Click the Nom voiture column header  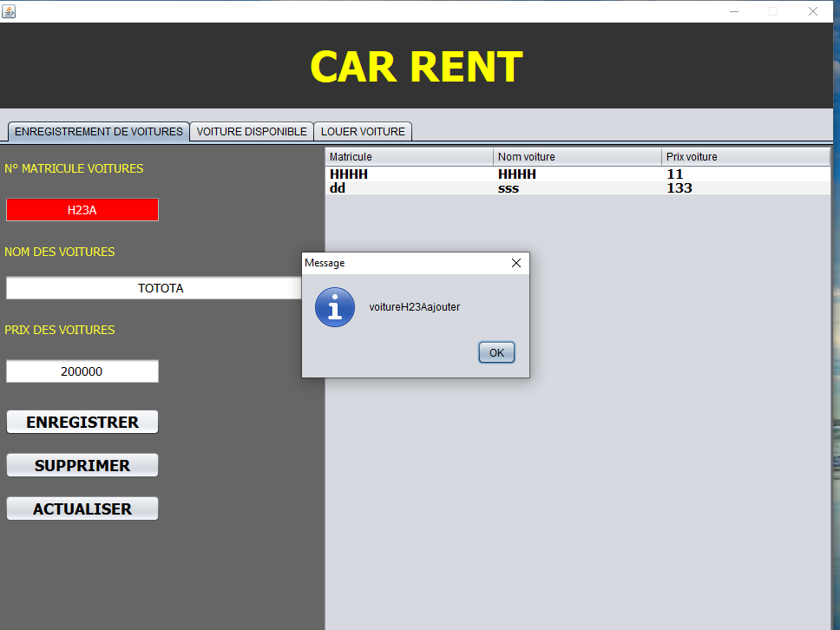[x=577, y=157]
